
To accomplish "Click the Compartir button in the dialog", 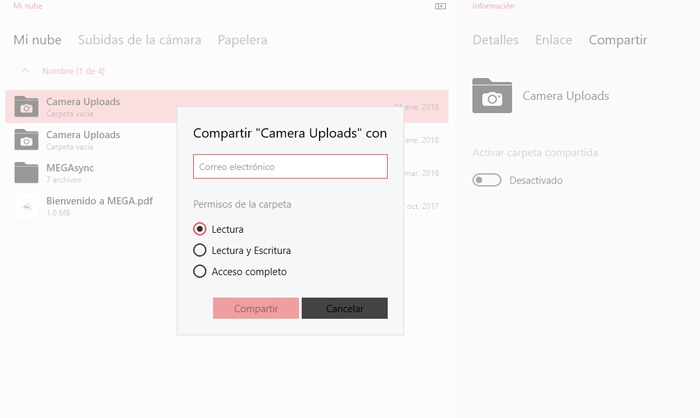I will pyautogui.click(x=256, y=308).
